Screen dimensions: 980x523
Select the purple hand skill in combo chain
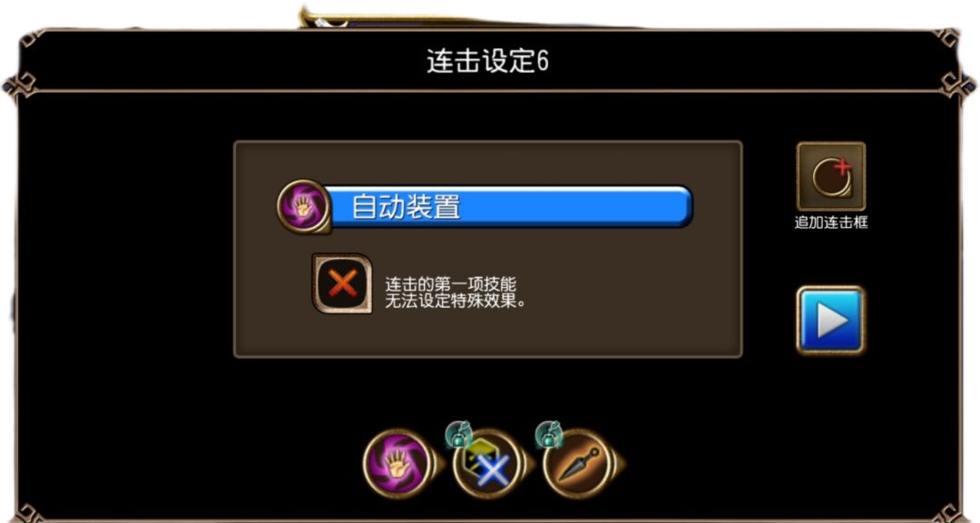click(397, 464)
